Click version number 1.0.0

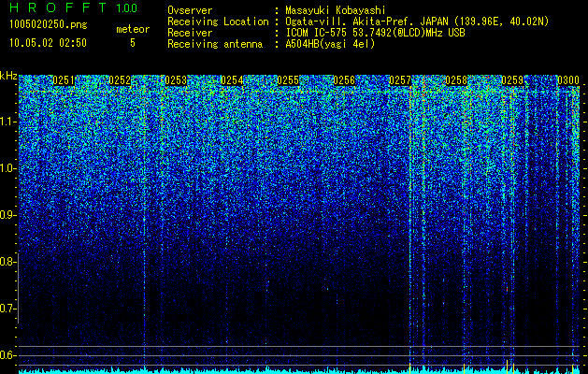[x=127, y=8]
